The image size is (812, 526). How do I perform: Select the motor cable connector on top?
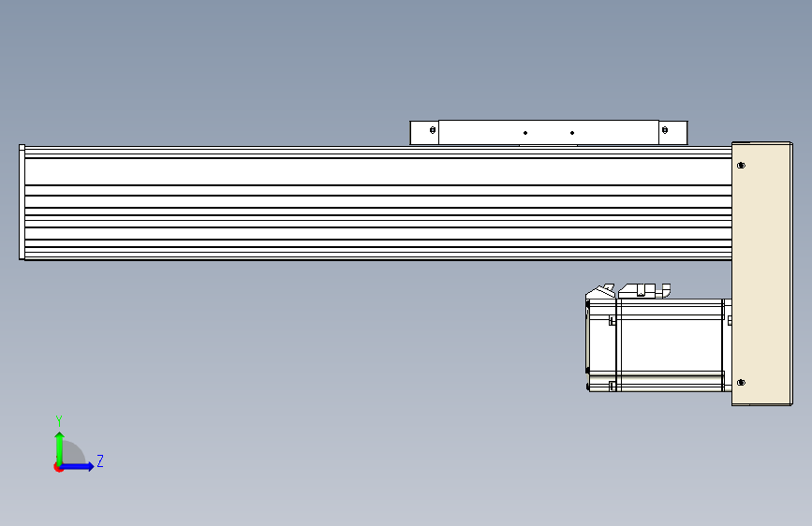644,290
